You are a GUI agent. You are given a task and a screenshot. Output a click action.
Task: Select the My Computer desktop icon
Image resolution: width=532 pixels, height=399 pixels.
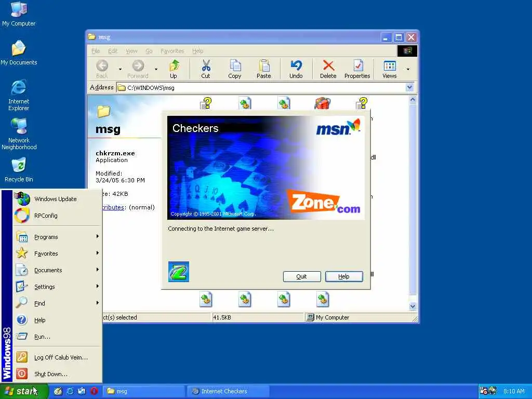click(19, 14)
